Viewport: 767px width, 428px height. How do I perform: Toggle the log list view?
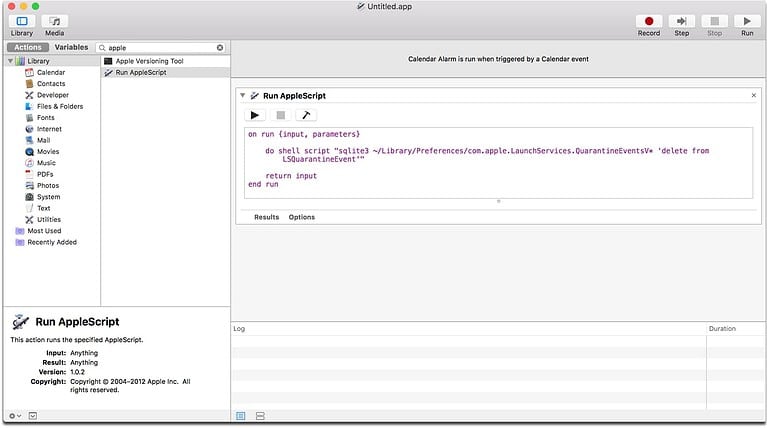(241, 415)
